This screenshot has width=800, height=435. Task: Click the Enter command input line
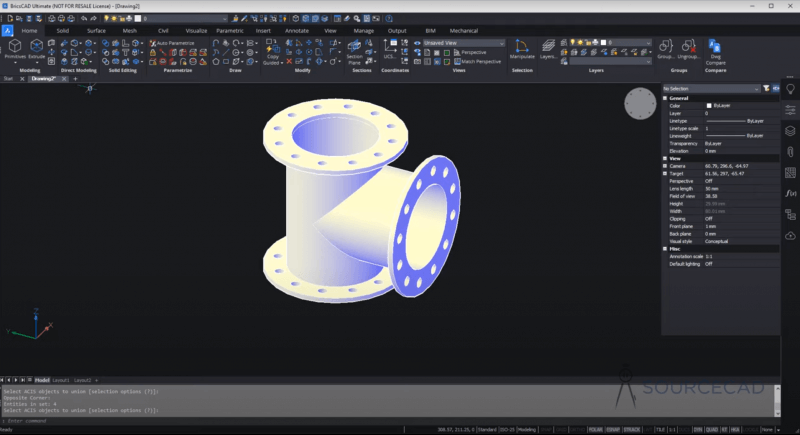(388, 421)
